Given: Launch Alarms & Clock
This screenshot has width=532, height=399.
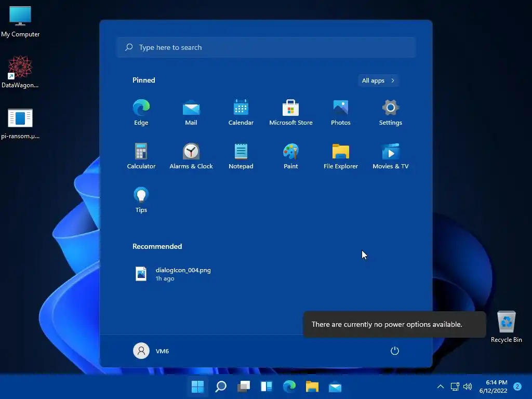Looking at the screenshot, I should [191, 156].
